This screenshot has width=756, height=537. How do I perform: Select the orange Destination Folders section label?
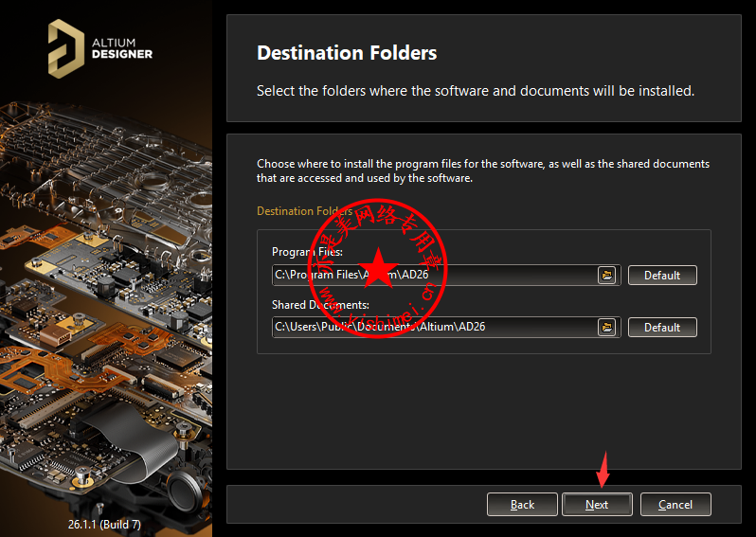(304, 211)
